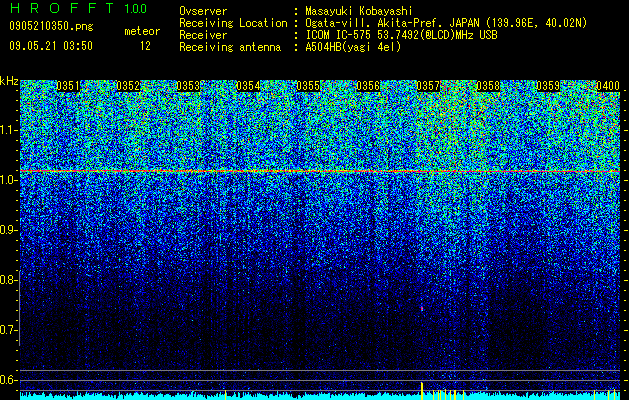
Task: Click the meteor count value 12
Action: tap(145, 46)
